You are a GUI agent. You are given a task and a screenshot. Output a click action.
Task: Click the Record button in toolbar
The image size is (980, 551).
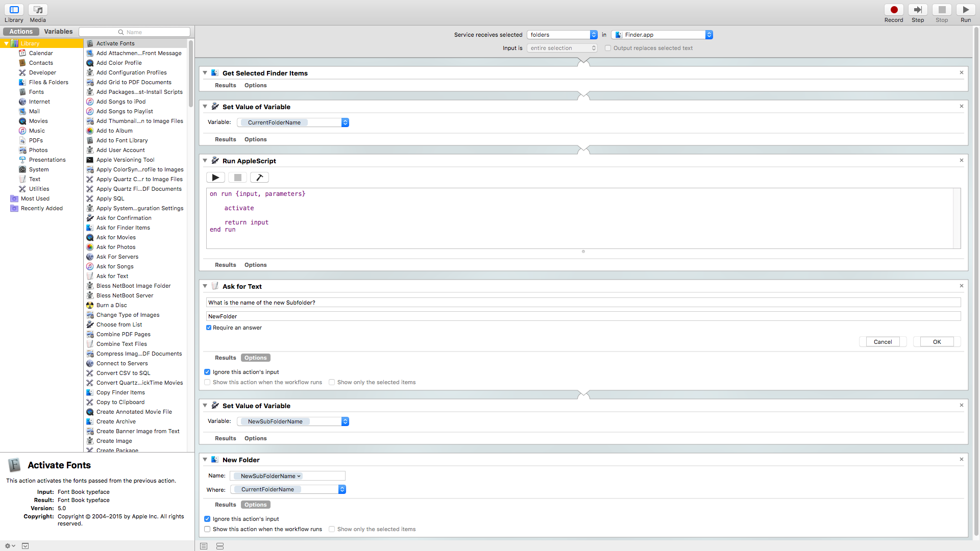click(894, 10)
